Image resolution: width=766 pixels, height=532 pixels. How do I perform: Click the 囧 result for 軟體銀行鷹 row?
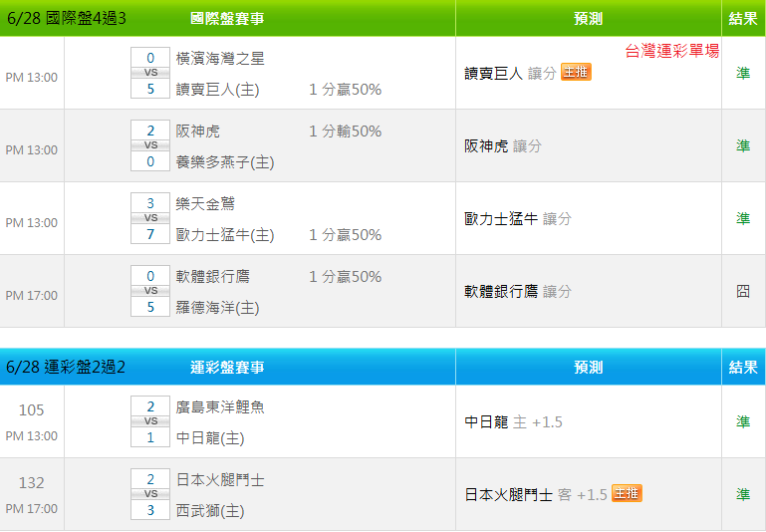coord(743,292)
